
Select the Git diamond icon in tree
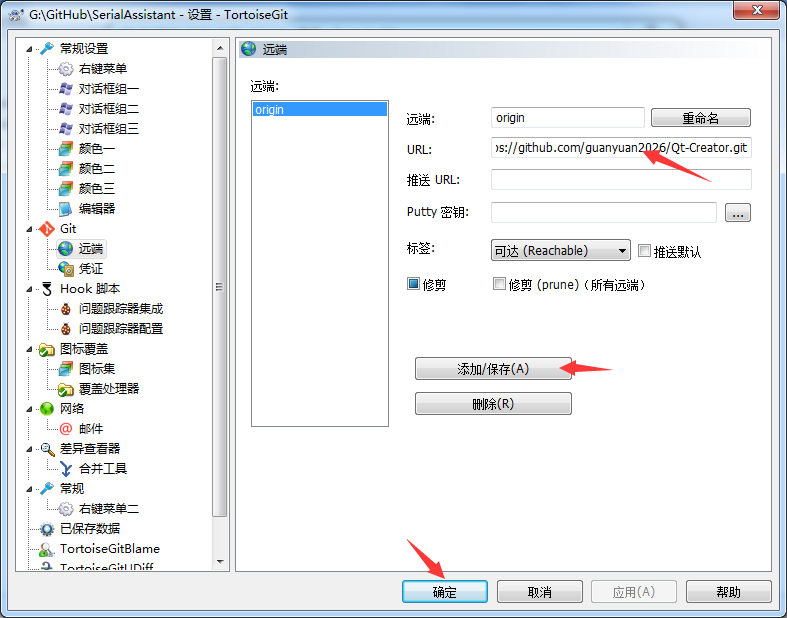[x=47, y=229]
